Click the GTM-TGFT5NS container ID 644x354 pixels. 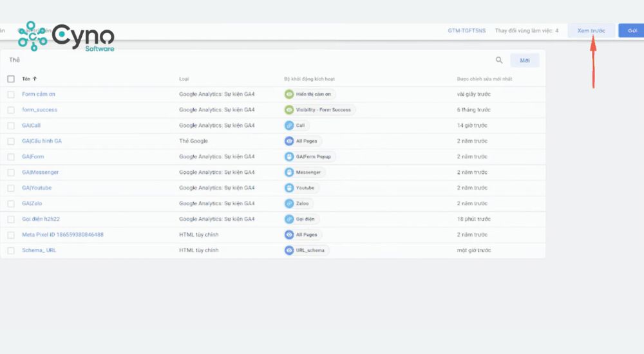(x=468, y=31)
